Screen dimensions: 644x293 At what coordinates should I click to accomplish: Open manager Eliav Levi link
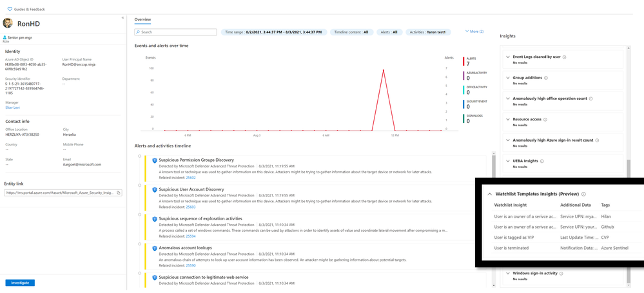pyautogui.click(x=12, y=108)
